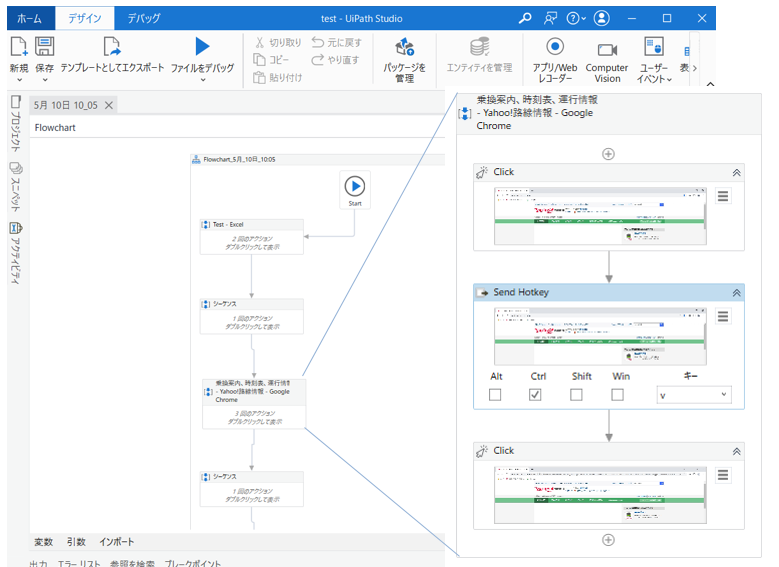Screen dimensions: 779x567
Task: Toggle the Alt modifier checkbox
Action: tap(495, 395)
